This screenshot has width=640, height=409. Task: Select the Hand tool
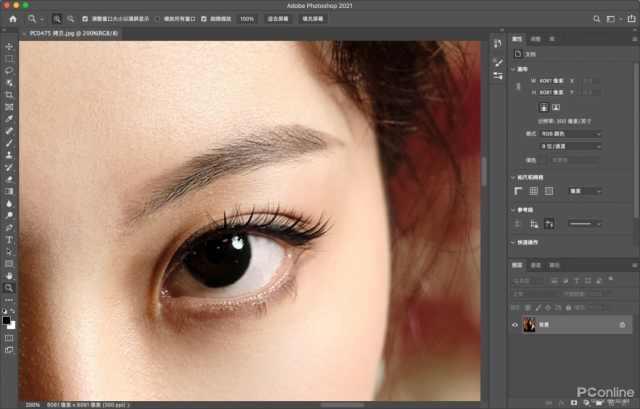click(9, 276)
